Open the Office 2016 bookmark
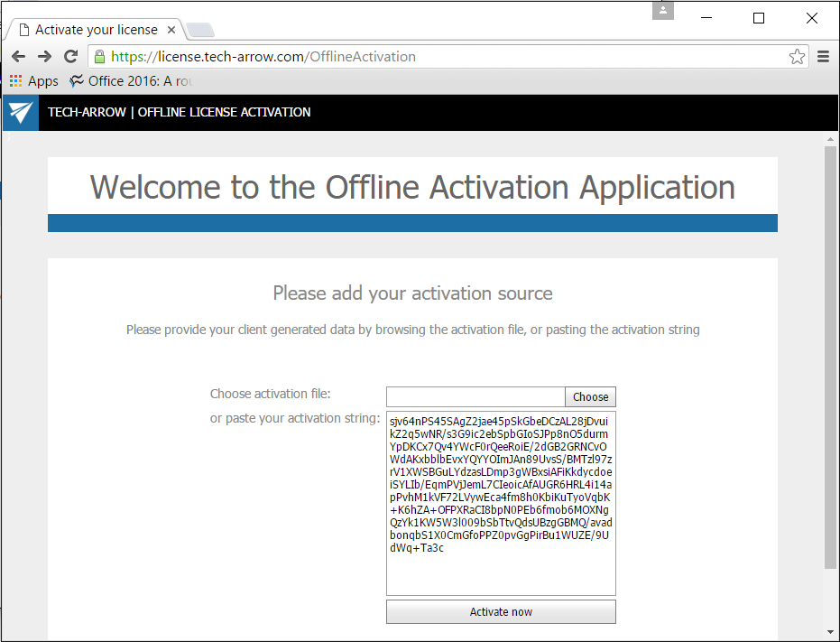 click(x=126, y=80)
